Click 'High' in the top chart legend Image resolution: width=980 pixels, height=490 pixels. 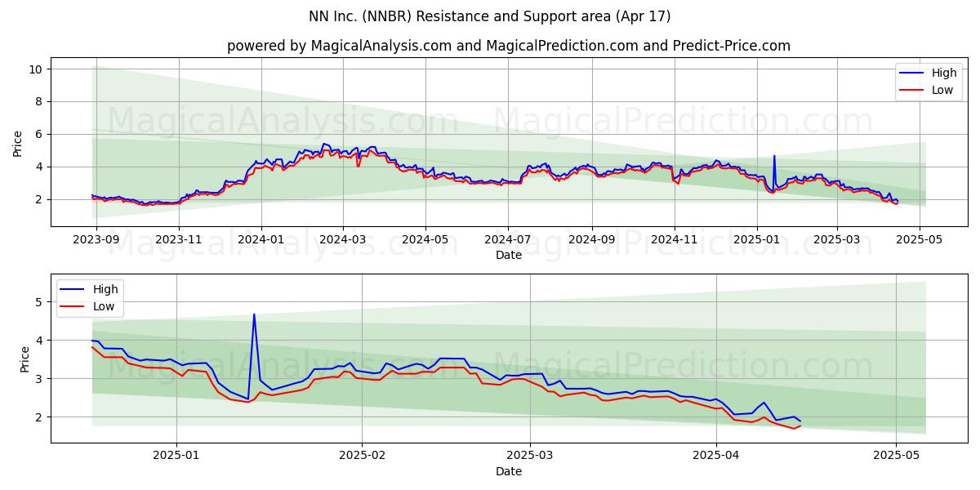944,73
